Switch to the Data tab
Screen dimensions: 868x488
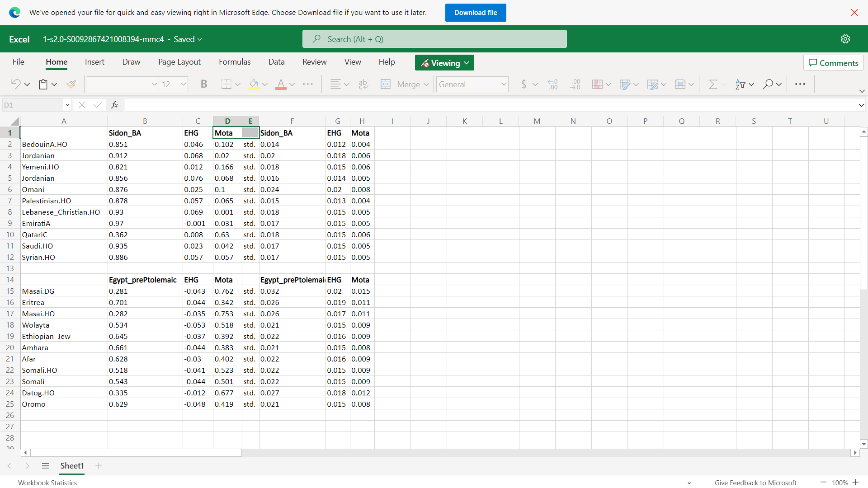coord(276,62)
